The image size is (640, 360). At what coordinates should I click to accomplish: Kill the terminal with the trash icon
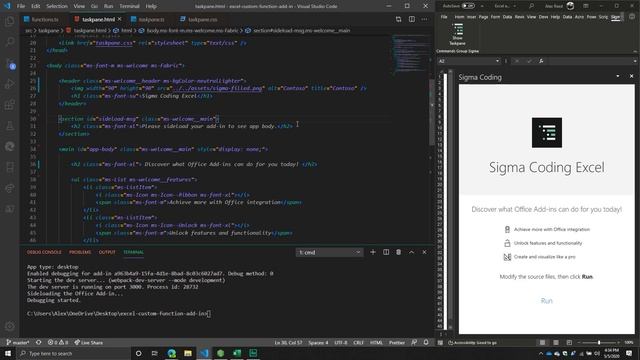tap(398, 252)
